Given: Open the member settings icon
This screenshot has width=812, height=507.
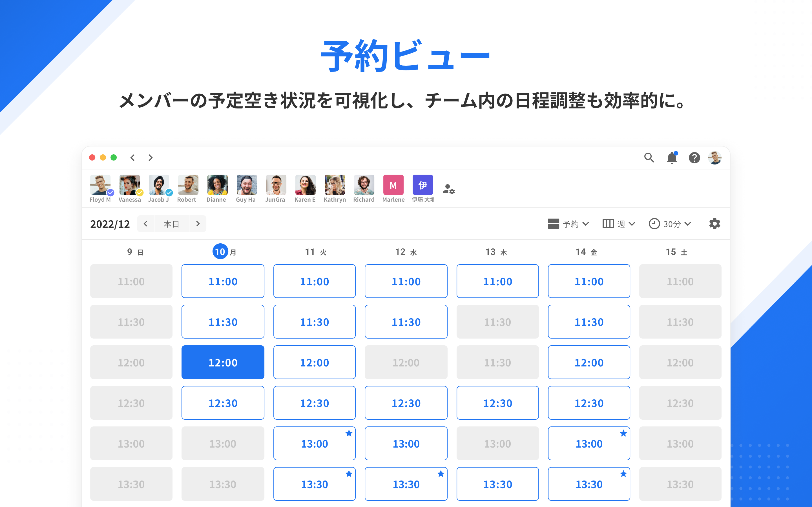Looking at the screenshot, I should 449,190.
